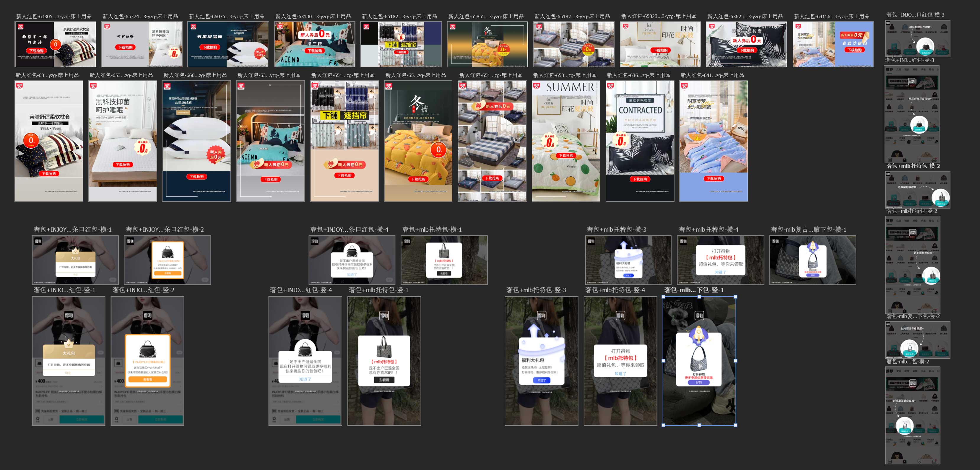980x470 pixels.
Task: Click 大礼包 gold popup in 竖-1 artboard
Action: [69, 360]
